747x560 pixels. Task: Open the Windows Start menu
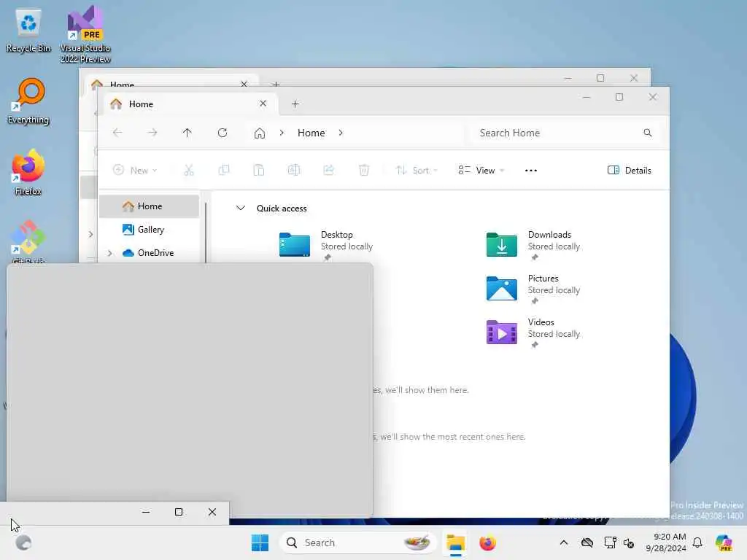click(x=260, y=542)
